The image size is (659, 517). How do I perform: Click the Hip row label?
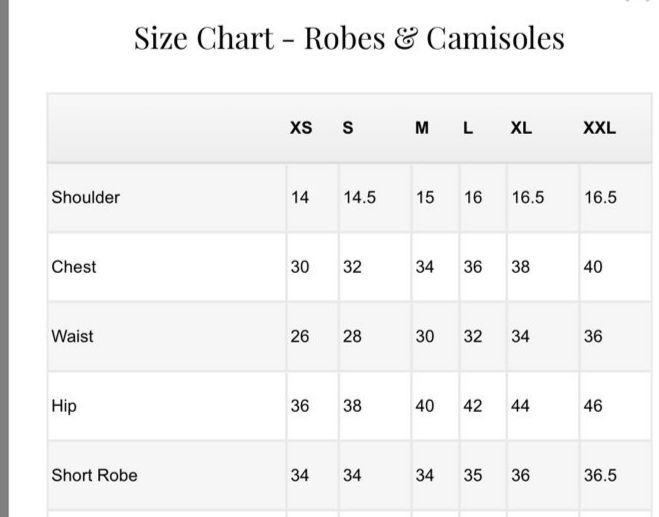click(x=64, y=406)
